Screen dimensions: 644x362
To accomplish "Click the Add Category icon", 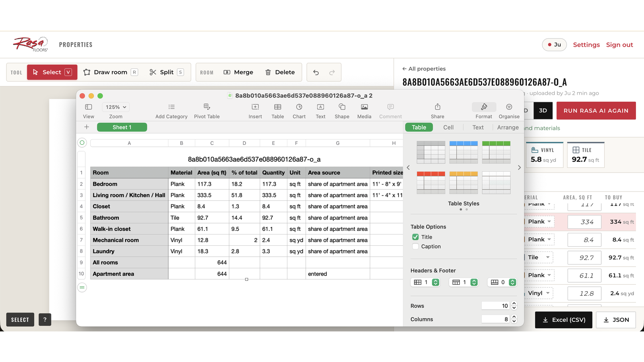I will coord(171,107).
